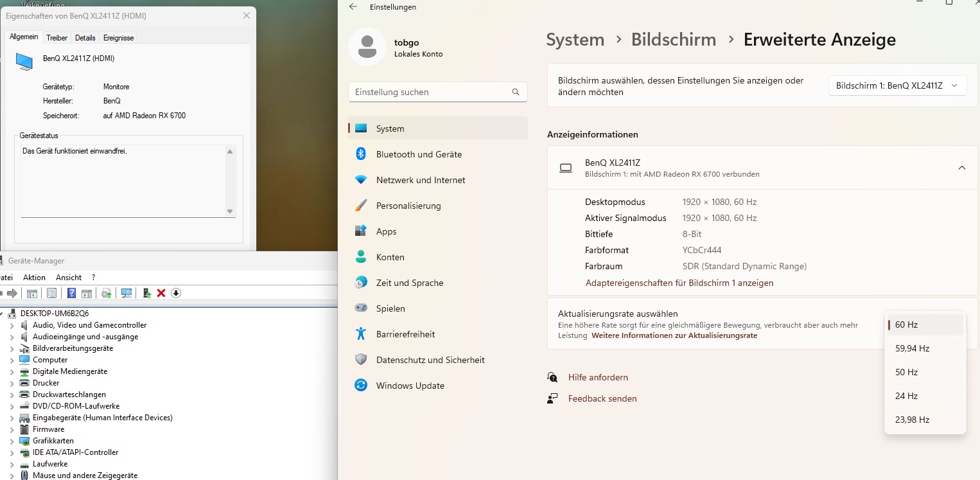
Task: Select System in settings sidebar
Action: pyautogui.click(x=438, y=129)
